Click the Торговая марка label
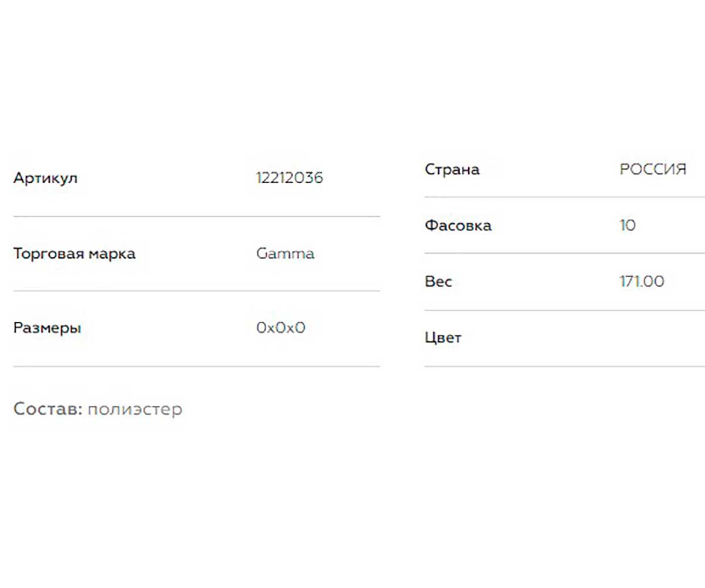The height and width of the screenshot is (588, 705). pyautogui.click(x=74, y=254)
